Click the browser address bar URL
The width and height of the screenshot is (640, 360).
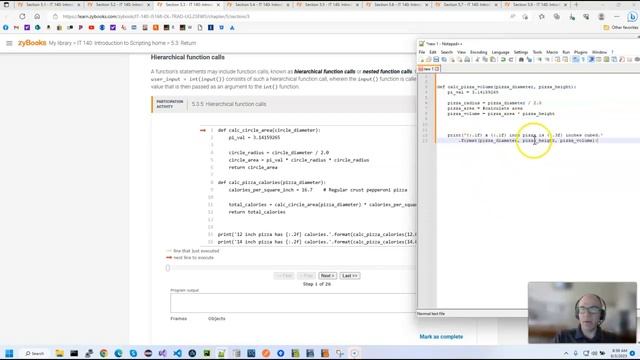click(156, 16)
